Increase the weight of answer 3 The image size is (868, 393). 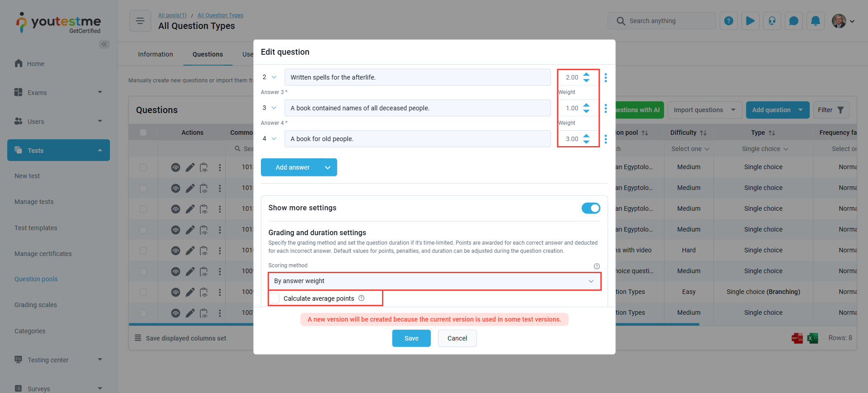coord(586,105)
